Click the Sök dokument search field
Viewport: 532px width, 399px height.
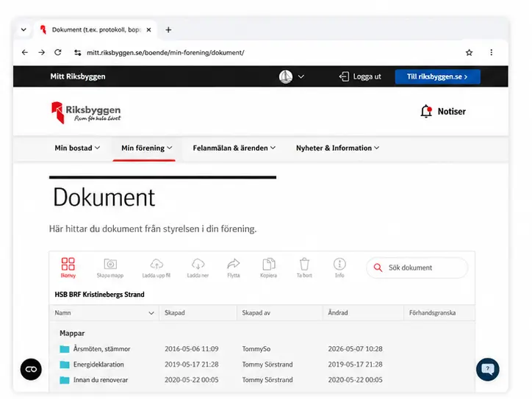[x=417, y=267]
